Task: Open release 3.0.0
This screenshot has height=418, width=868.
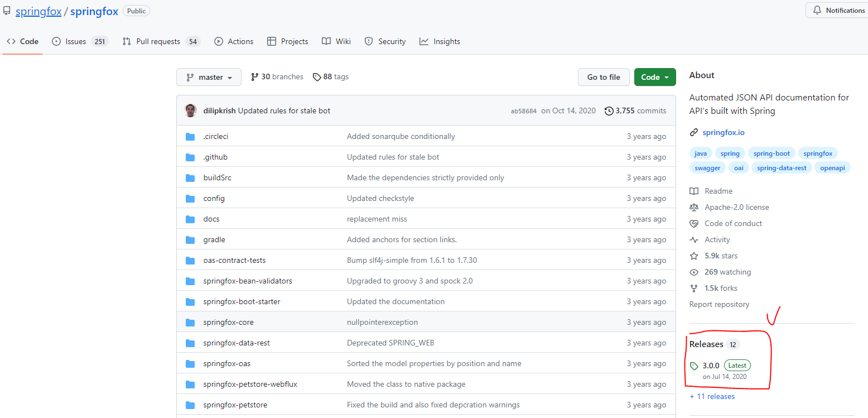Action: 711,366
